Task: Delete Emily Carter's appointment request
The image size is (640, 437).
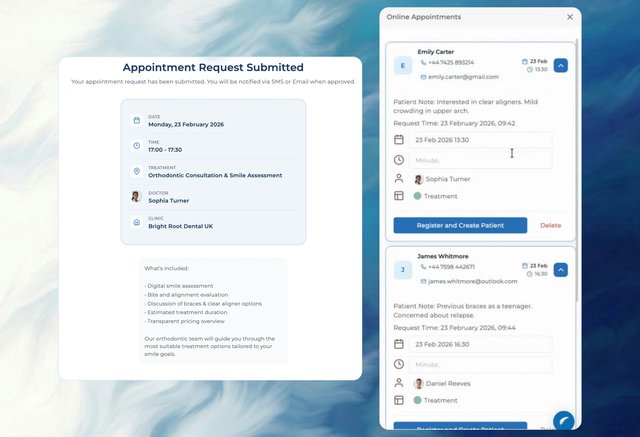Action: 550,225
